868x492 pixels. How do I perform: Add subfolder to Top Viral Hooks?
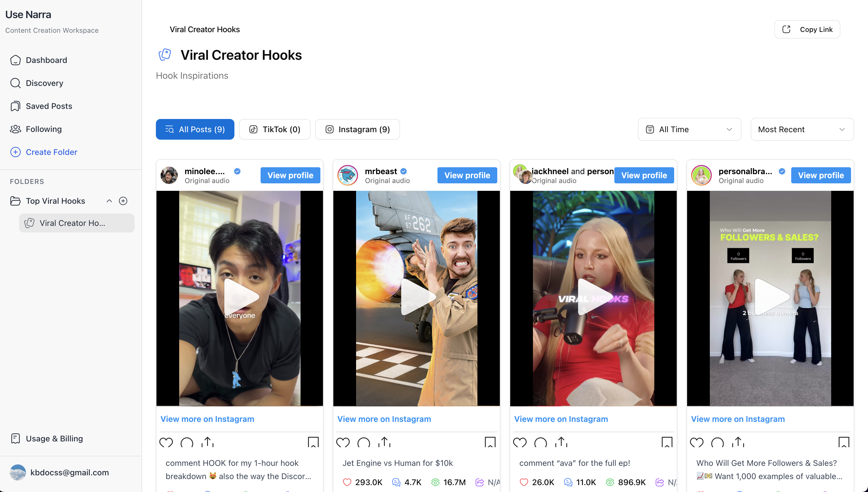coord(123,201)
